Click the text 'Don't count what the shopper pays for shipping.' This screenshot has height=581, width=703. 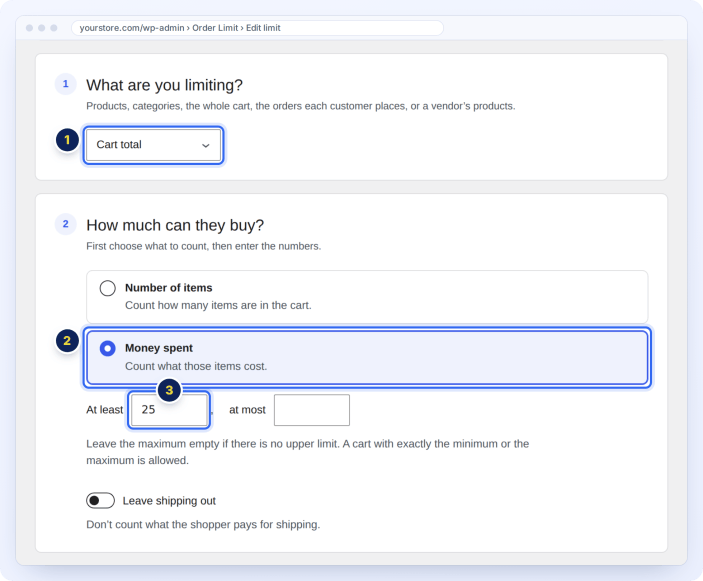pos(203,525)
